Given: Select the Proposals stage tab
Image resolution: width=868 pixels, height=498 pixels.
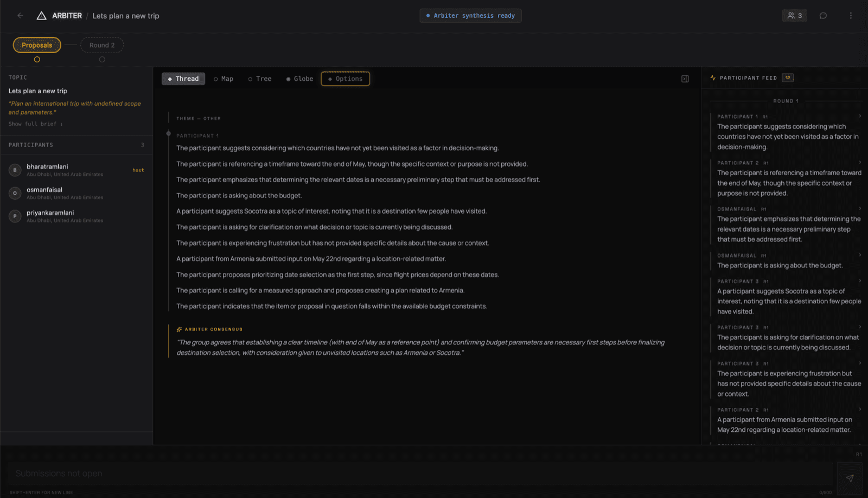Looking at the screenshot, I should (37, 45).
